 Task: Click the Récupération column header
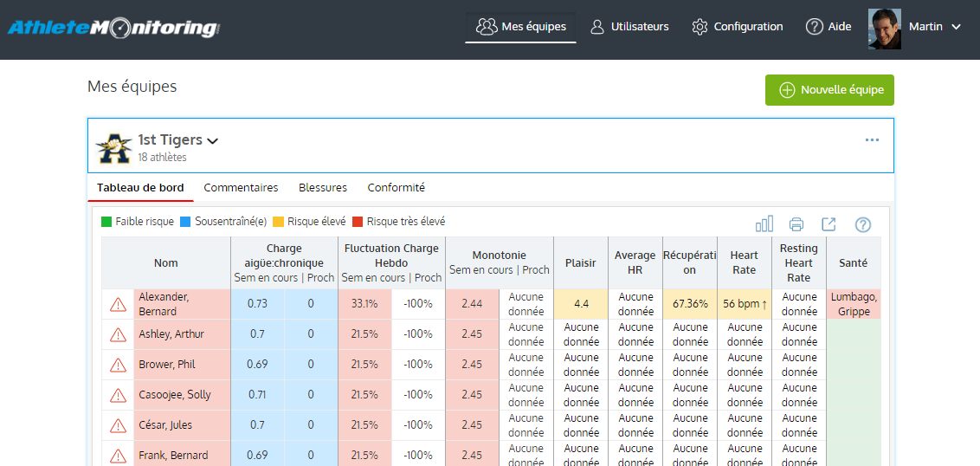pos(689,262)
